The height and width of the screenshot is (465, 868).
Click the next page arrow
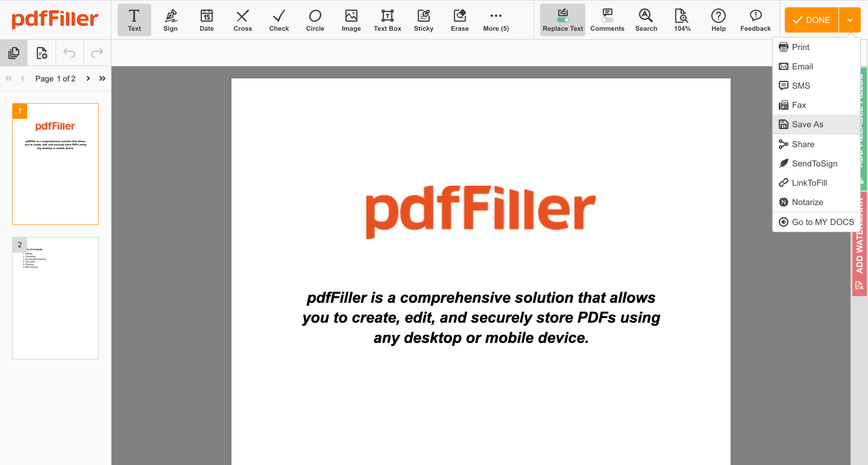pos(88,79)
